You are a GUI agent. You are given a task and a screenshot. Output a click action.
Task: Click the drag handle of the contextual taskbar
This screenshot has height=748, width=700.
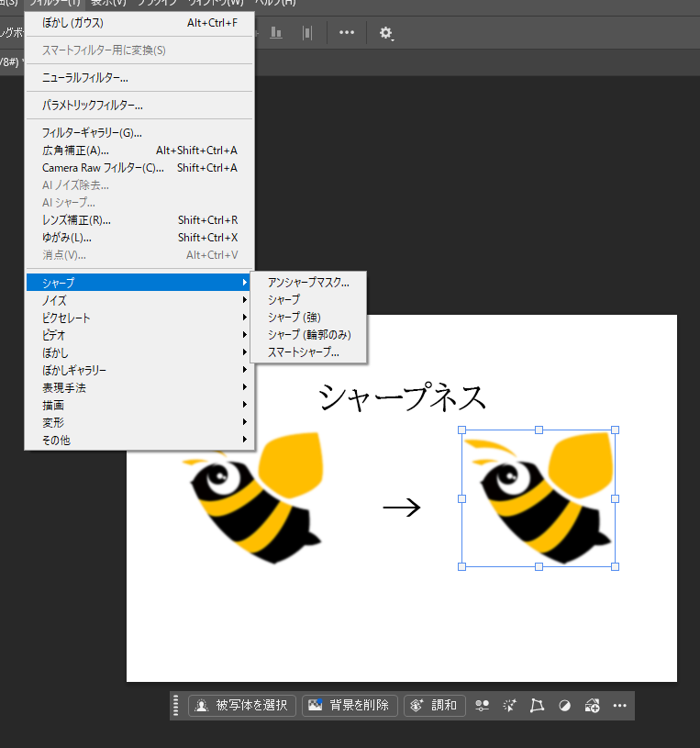[176, 705]
